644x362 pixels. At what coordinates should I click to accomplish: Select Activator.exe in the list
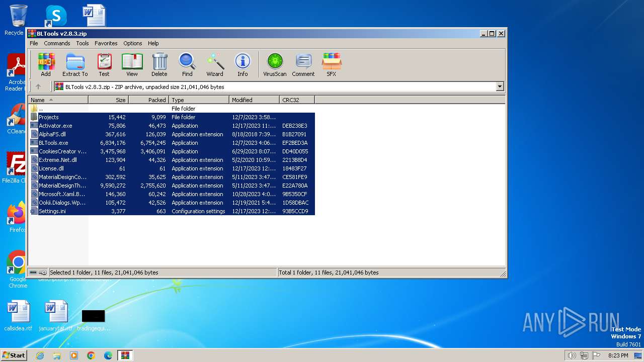point(172,126)
